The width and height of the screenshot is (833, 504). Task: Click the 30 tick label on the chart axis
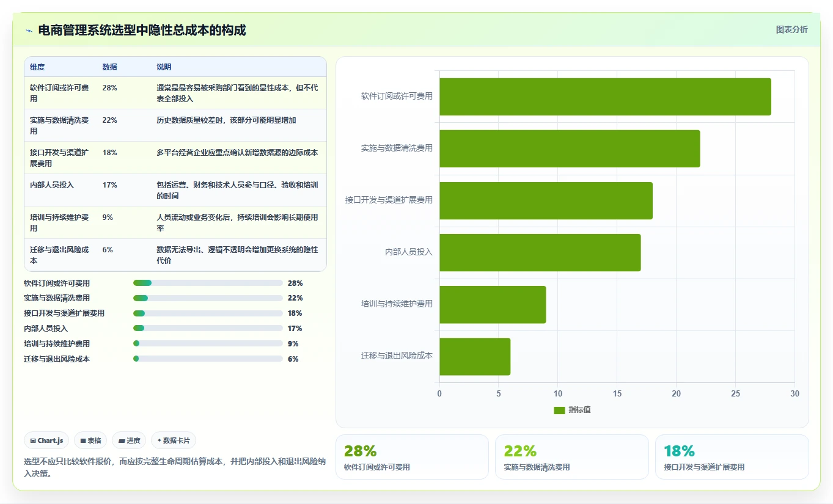tap(794, 393)
